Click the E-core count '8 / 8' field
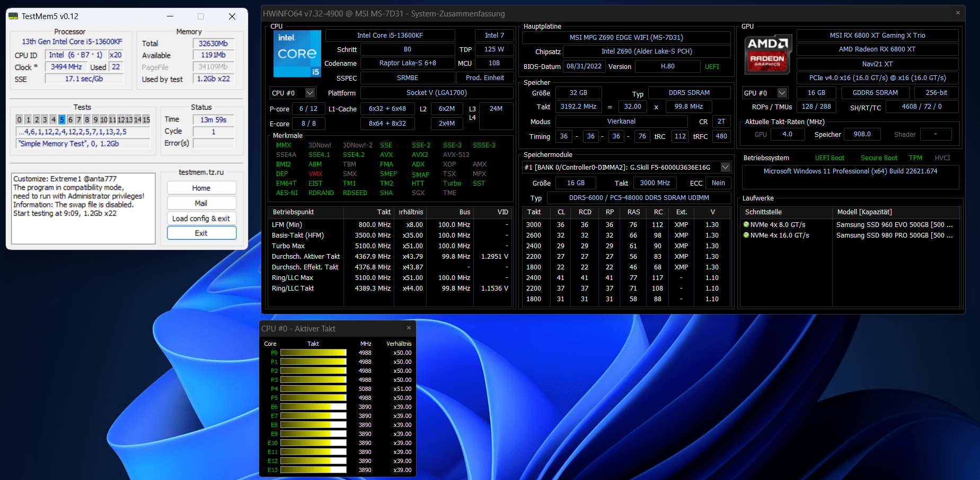 pos(308,124)
